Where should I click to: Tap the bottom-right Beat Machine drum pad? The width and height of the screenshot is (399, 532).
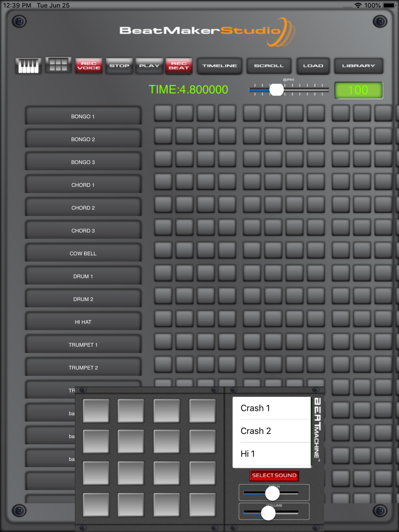pos(202,504)
